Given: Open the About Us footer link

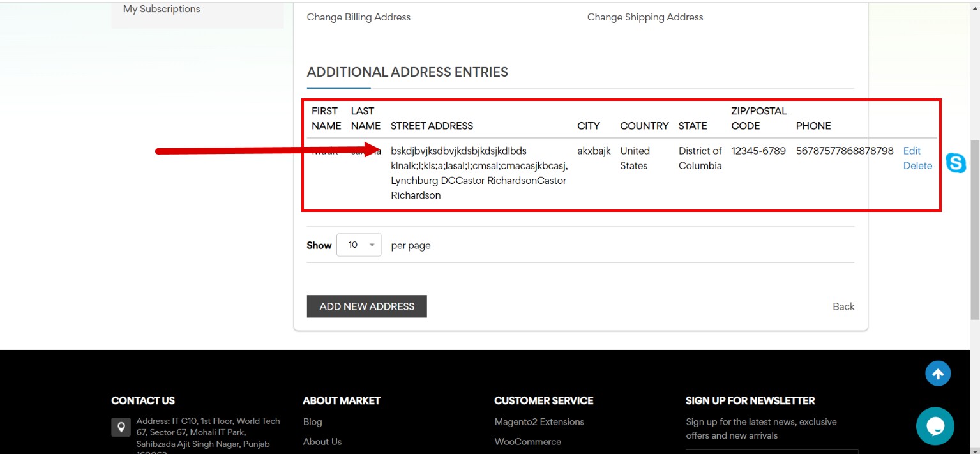Looking at the screenshot, I should tap(322, 441).
